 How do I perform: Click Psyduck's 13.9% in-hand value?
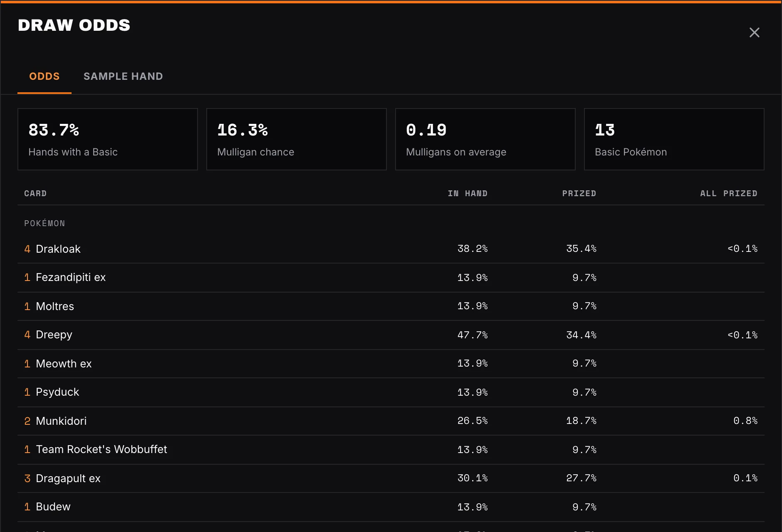[x=473, y=392]
